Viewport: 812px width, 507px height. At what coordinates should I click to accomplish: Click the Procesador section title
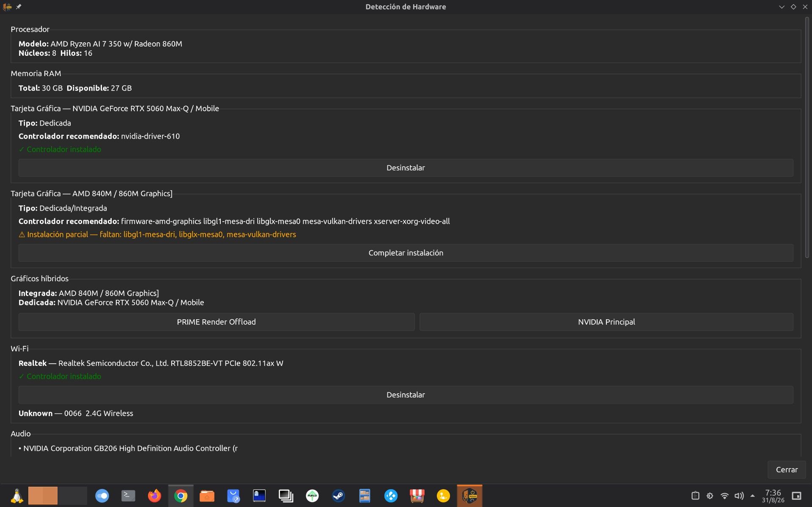coord(30,29)
